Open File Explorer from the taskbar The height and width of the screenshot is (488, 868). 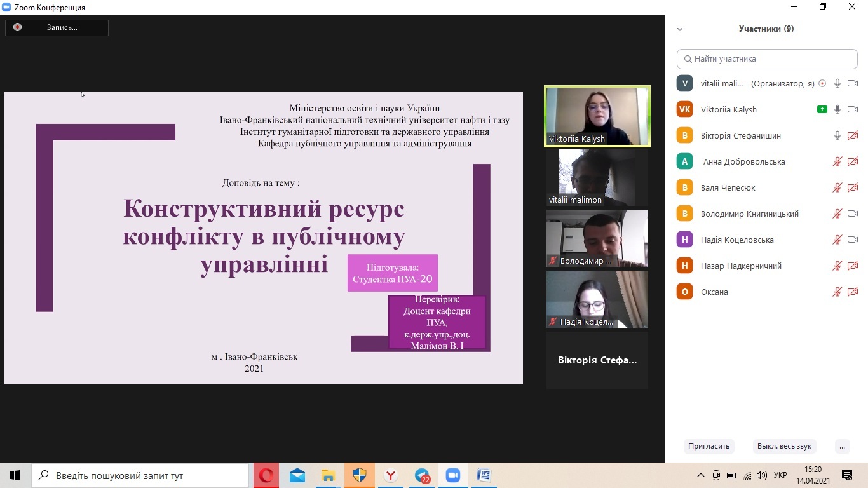(x=329, y=475)
